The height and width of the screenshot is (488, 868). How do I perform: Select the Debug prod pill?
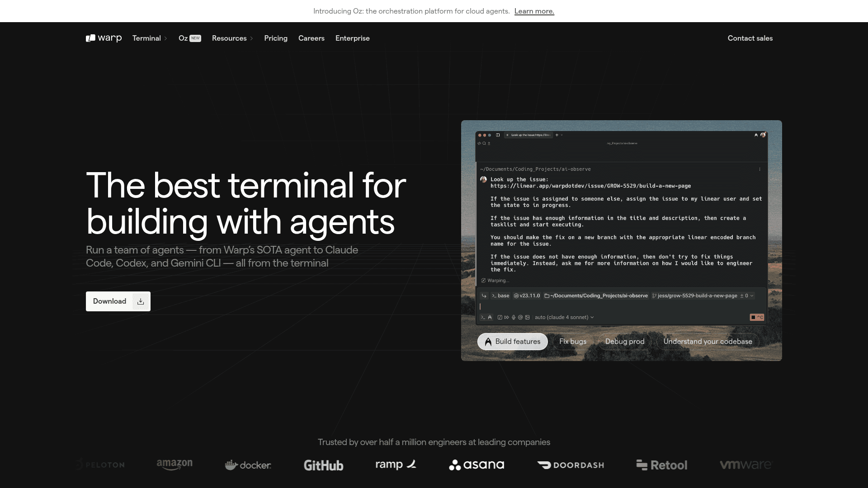(624, 342)
